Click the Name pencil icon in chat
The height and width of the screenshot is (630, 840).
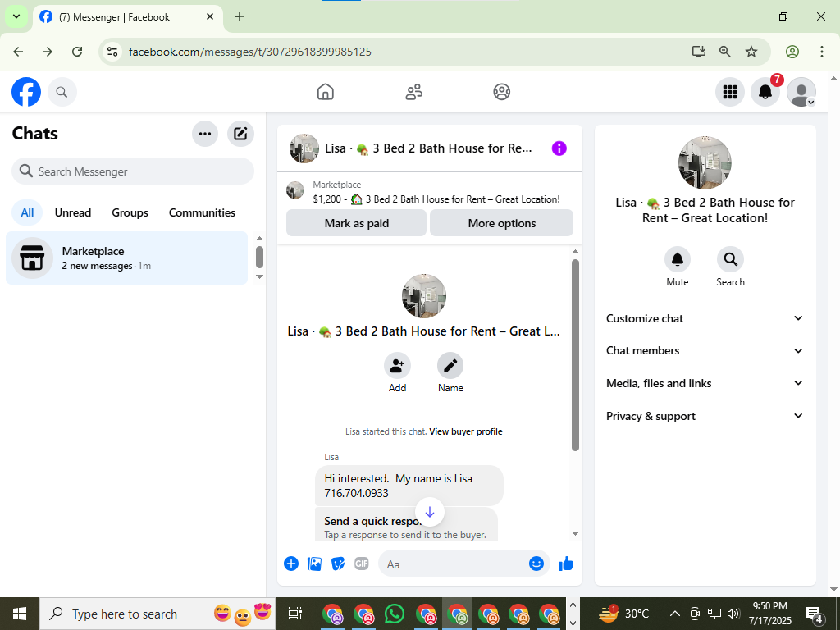(450, 366)
